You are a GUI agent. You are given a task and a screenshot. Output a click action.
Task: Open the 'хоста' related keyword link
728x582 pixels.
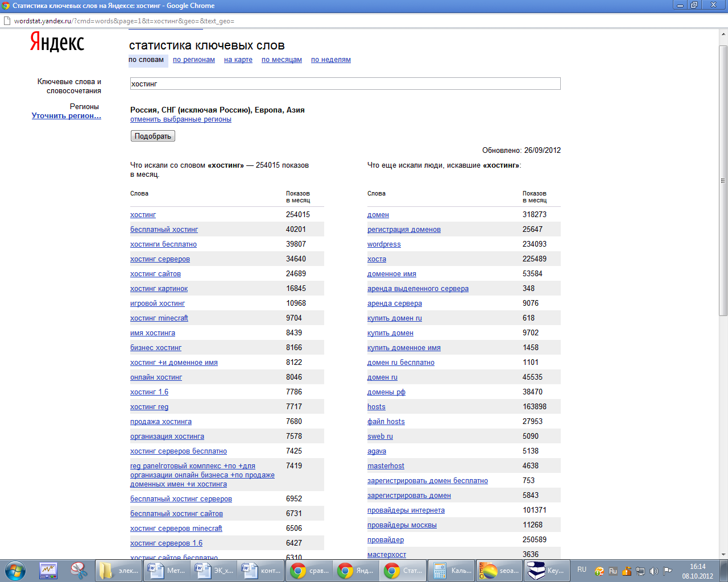click(x=377, y=259)
